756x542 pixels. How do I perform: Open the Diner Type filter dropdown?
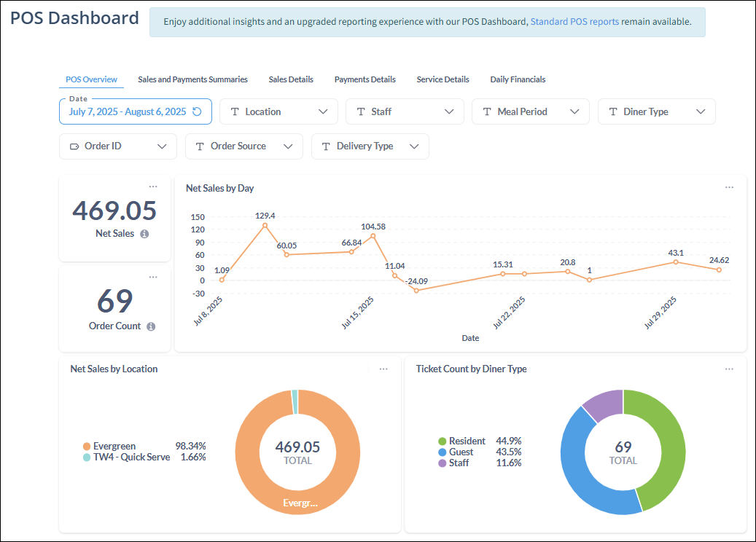700,111
